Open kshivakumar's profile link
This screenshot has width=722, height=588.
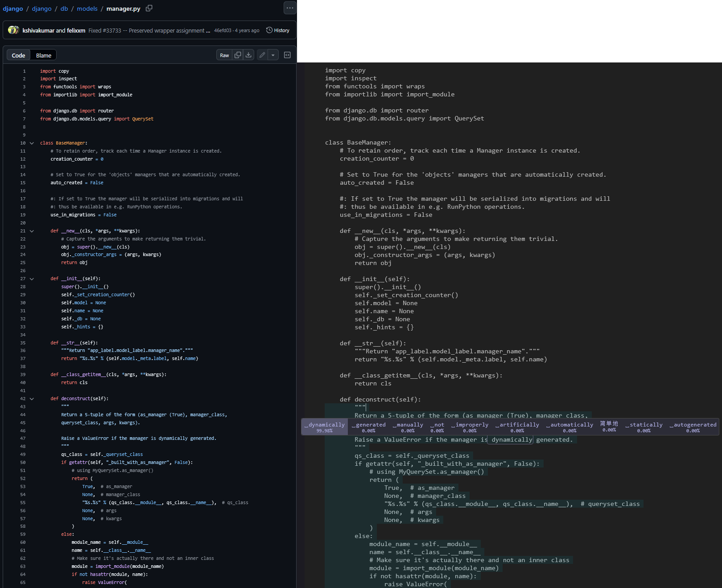(38, 30)
